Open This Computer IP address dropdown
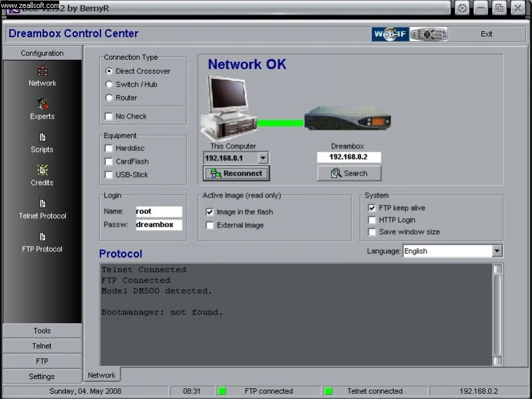 coord(263,158)
